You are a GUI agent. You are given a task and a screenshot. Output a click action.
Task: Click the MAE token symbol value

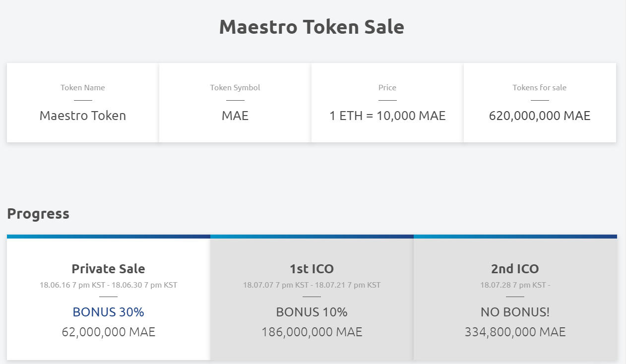click(x=235, y=116)
